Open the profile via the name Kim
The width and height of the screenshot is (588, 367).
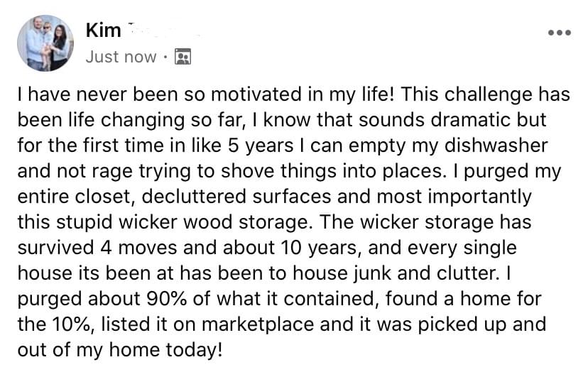point(104,30)
